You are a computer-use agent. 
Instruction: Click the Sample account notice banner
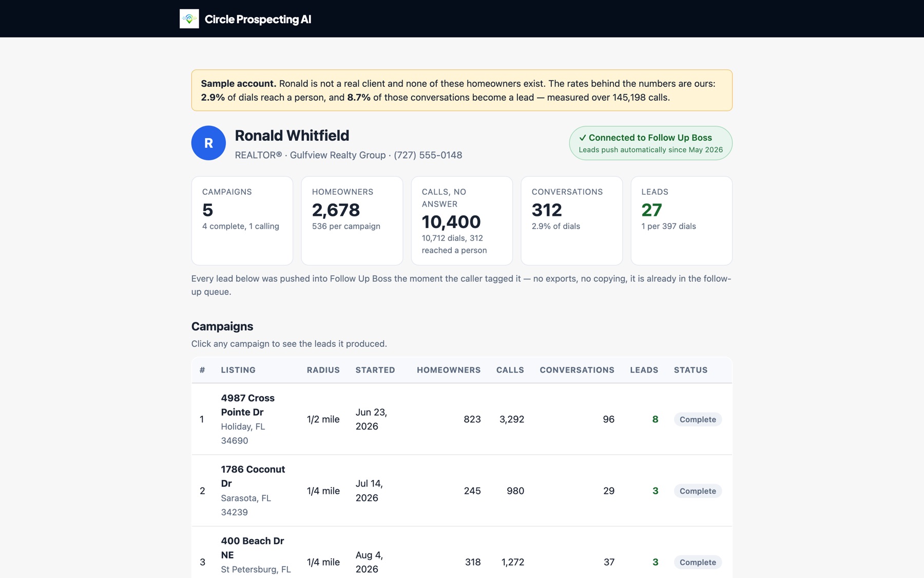462,90
